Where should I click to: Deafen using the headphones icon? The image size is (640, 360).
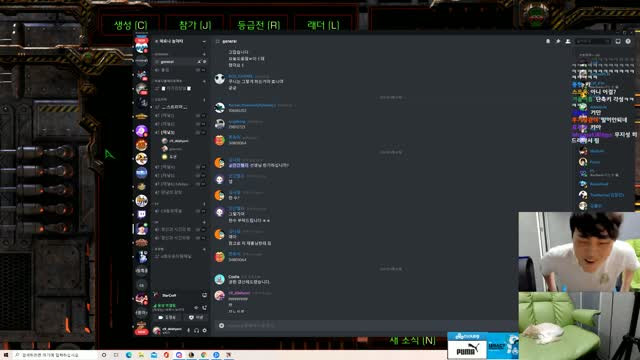point(196,330)
